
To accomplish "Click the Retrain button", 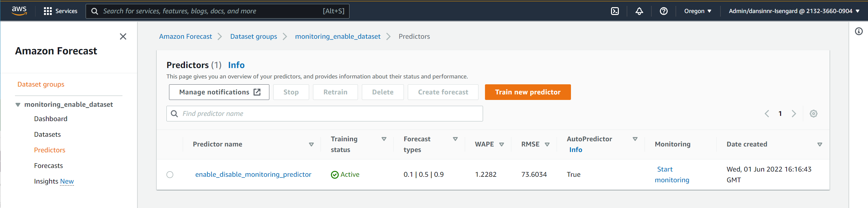I will click(335, 92).
